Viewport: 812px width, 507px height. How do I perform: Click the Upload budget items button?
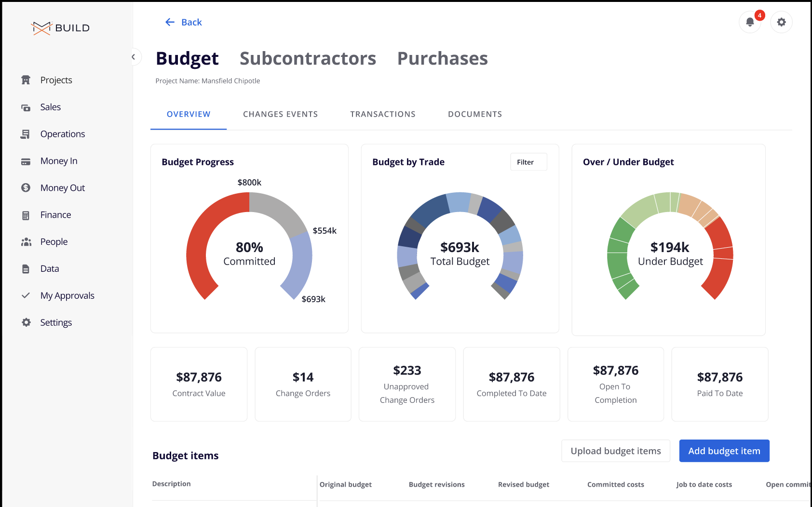pyautogui.click(x=615, y=451)
